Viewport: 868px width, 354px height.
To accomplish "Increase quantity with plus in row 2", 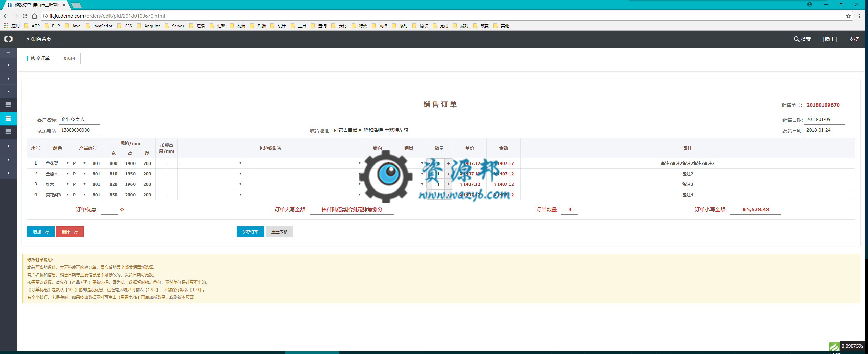I will [449, 174].
